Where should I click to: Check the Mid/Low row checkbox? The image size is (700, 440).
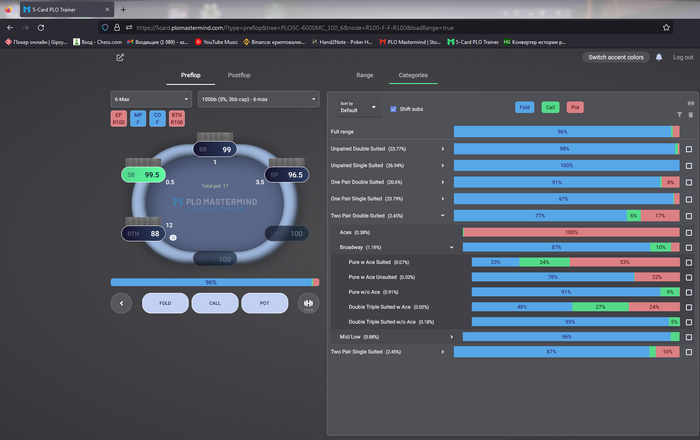tap(689, 337)
